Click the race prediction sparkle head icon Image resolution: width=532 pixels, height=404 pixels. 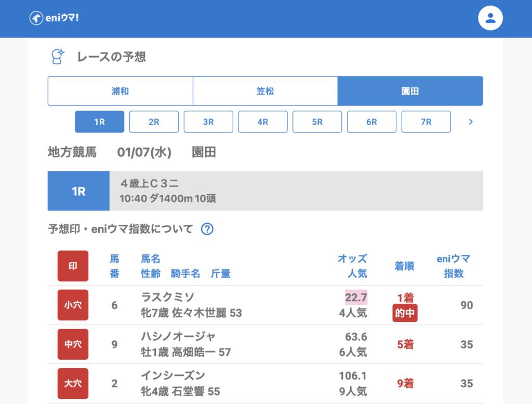click(x=57, y=57)
